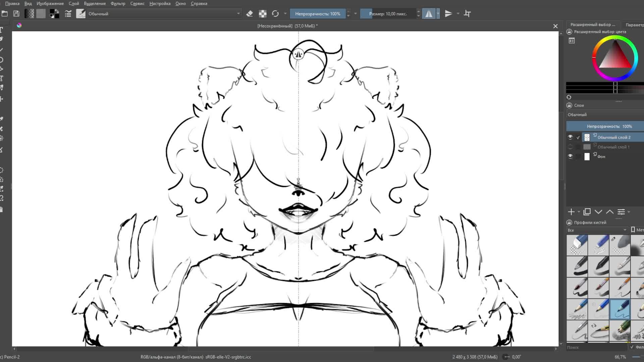
Task: Open dropdown arrow beside vertical mirror button
Action: coord(458,14)
